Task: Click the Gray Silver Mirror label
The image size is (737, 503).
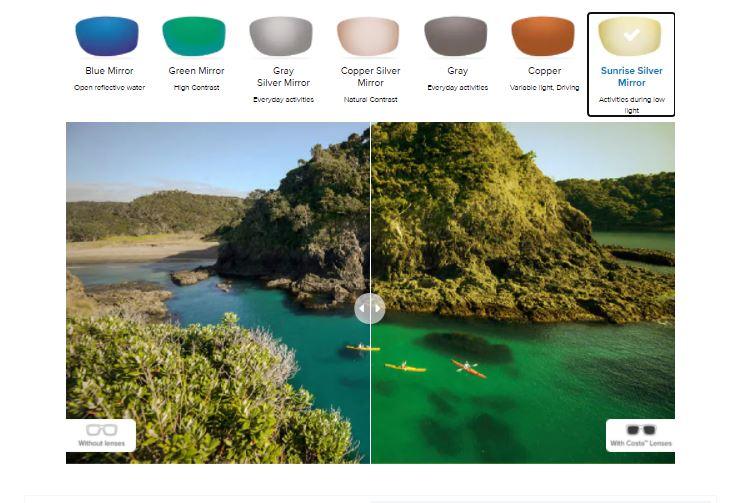Action: pyautogui.click(x=283, y=77)
